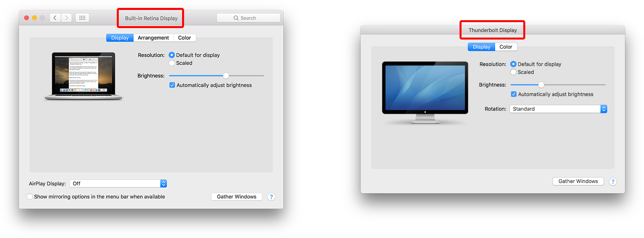Click the MacBook laptop preview image
Viewport: 644px width, 238px height.
tap(84, 76)
